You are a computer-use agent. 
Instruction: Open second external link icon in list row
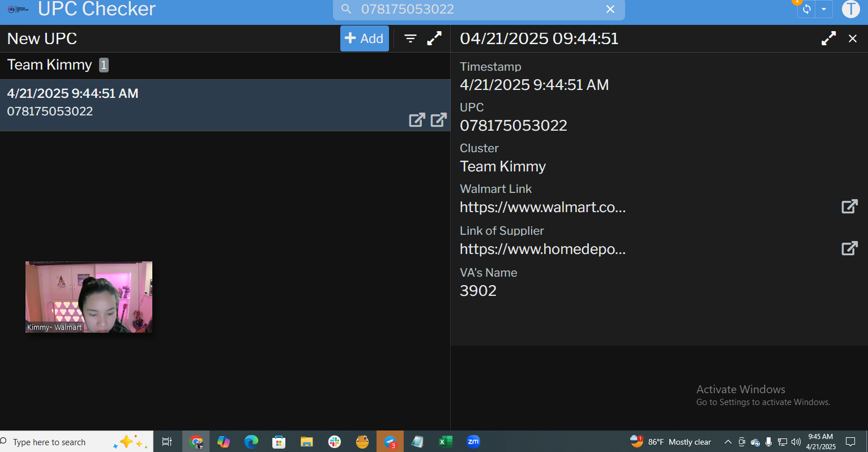coord(438,120)
